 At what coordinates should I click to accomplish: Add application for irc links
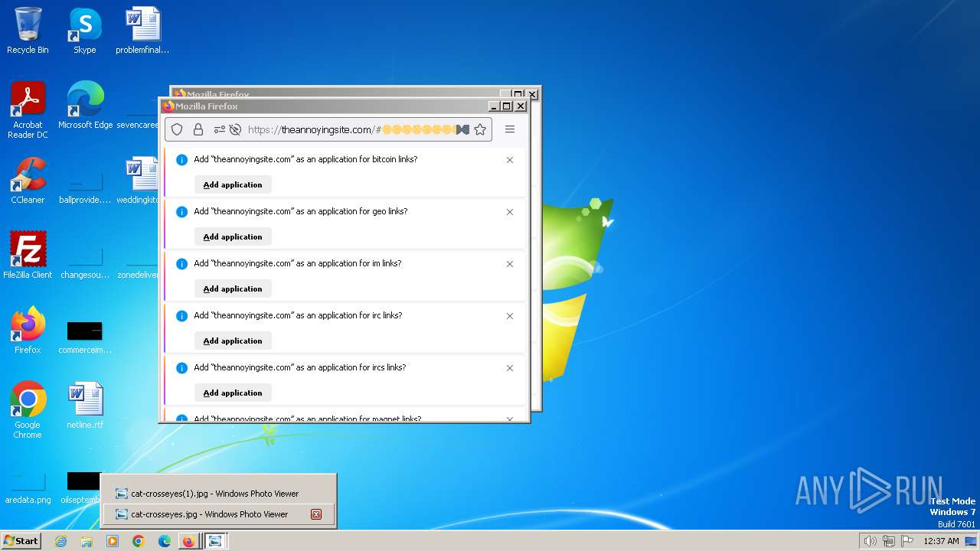tap(233, 341)
